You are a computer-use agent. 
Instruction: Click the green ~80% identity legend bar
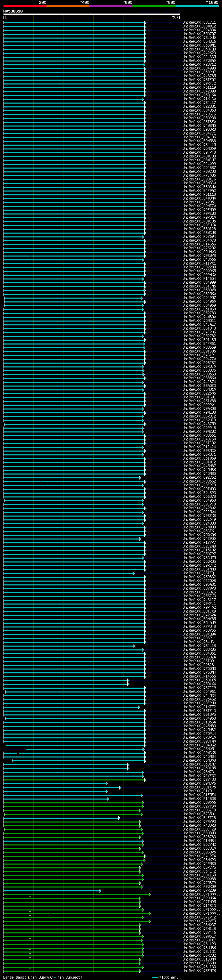pos(154,6)
